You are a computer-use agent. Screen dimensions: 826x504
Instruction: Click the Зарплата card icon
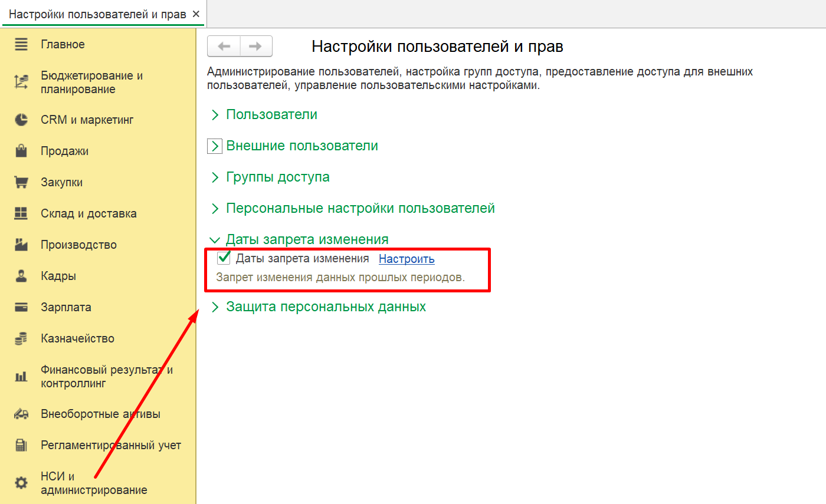click(x=21, y=307)
